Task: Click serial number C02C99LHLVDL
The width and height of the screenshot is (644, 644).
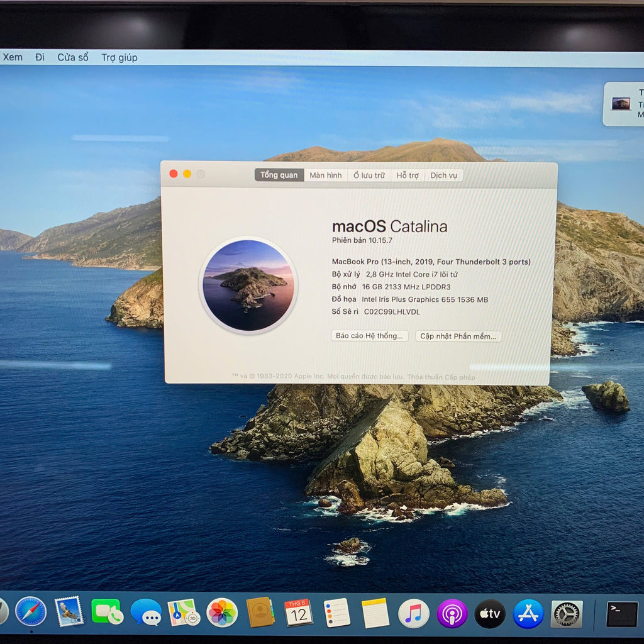Action: click(x=392, y=312)
